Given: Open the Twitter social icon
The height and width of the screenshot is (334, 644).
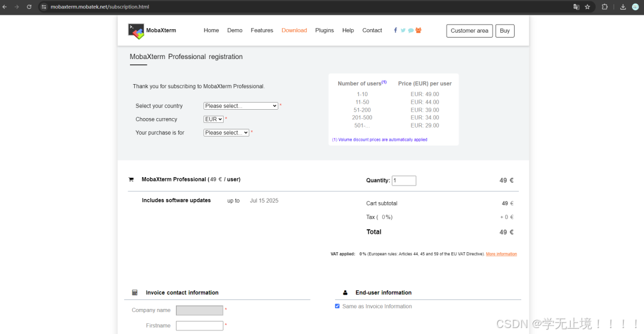Looking at the screenshot, I should point(403,30).
